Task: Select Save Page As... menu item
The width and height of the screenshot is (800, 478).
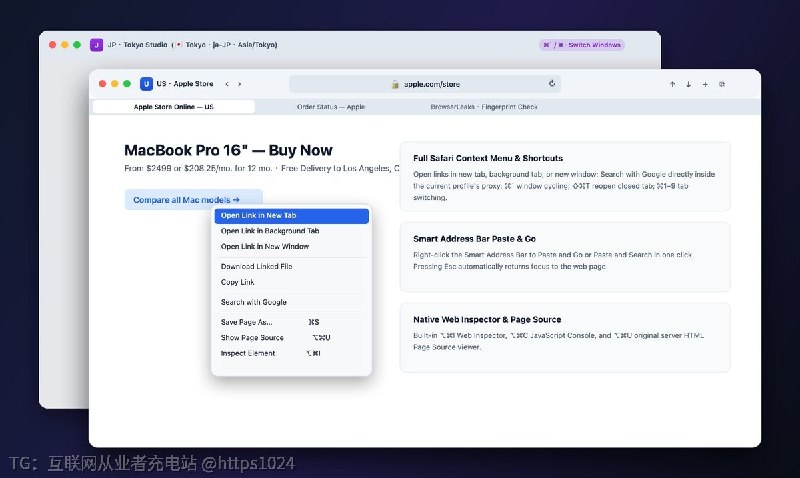Action: 291,322
